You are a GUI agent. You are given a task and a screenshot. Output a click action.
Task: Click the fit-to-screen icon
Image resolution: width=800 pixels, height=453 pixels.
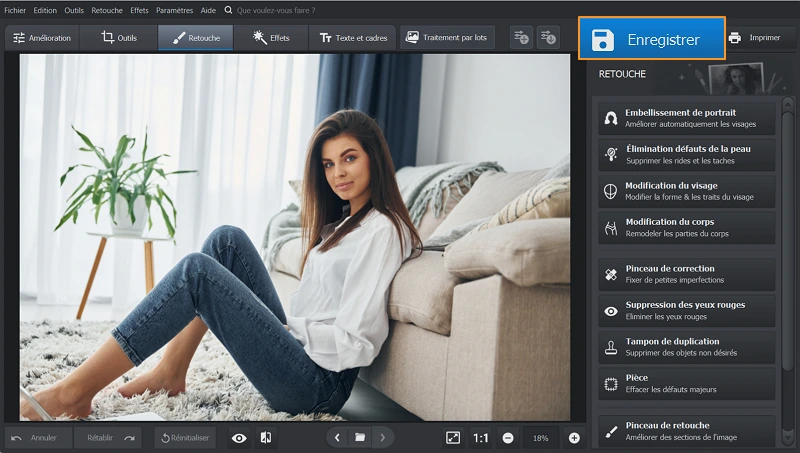point(453,438)
